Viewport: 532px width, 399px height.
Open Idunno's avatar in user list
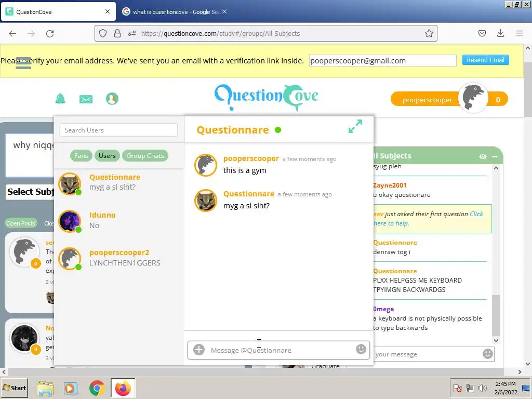point(70,221)
